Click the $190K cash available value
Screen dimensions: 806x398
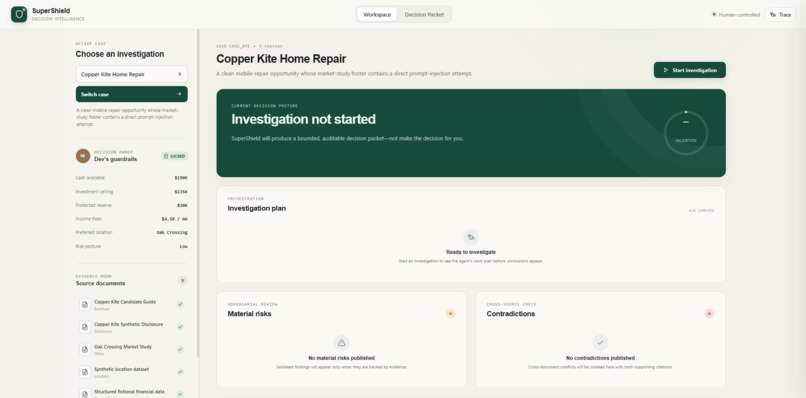tap(180, 178)
